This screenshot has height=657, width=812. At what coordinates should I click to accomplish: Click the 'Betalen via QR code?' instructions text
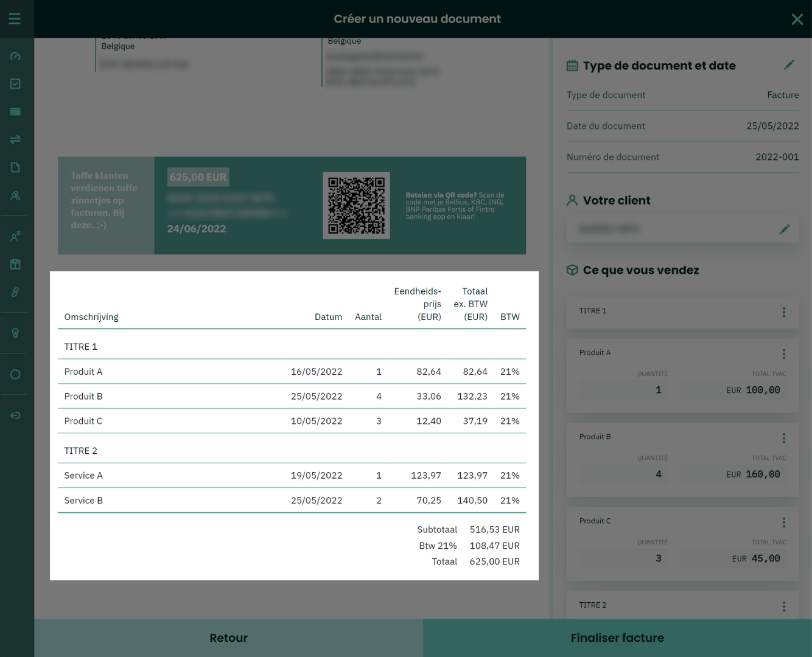[x=455, y=206]
